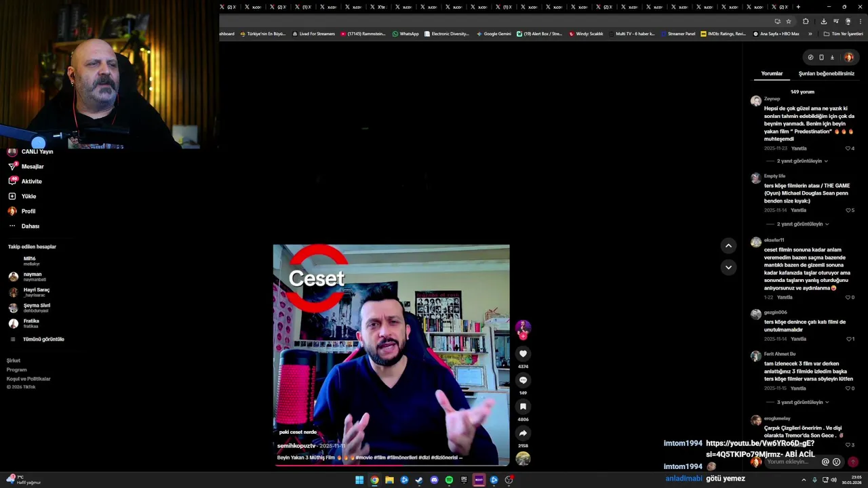This screenshot has height=488, width=868.
Task: Open Google Gemini bookmark
Action: (x=494, y=34)
